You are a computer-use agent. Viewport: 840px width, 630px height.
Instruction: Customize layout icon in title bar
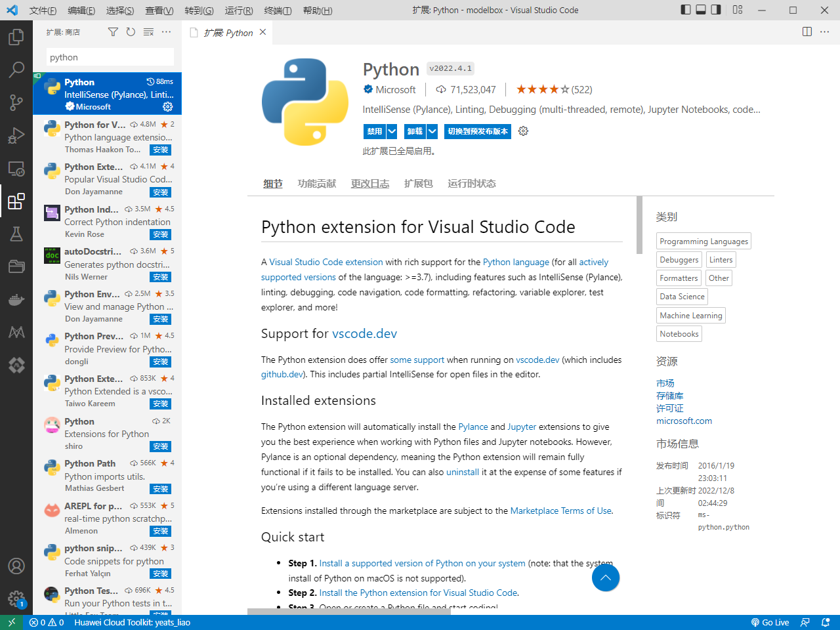click(738, 10)
